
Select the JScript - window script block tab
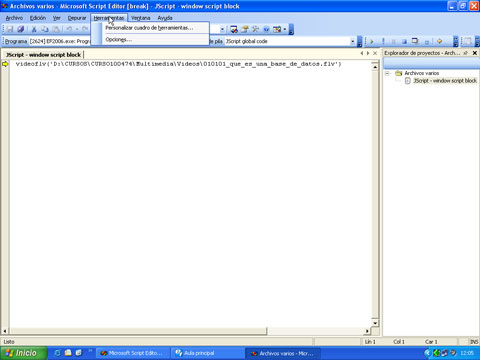(x=43, y=55)
